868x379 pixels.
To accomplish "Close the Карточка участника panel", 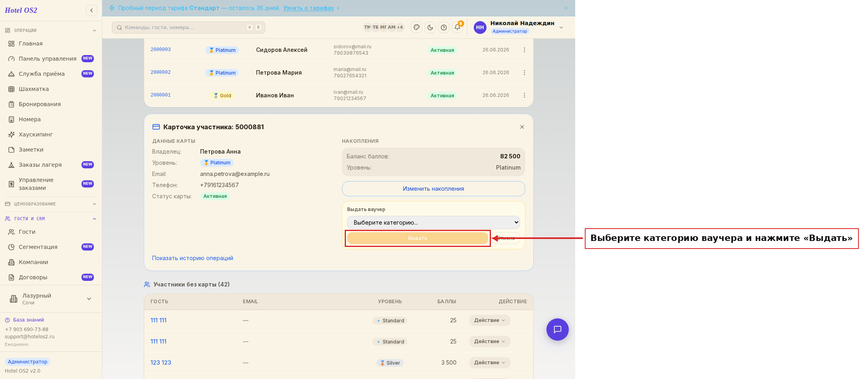I will pos(522,127).
